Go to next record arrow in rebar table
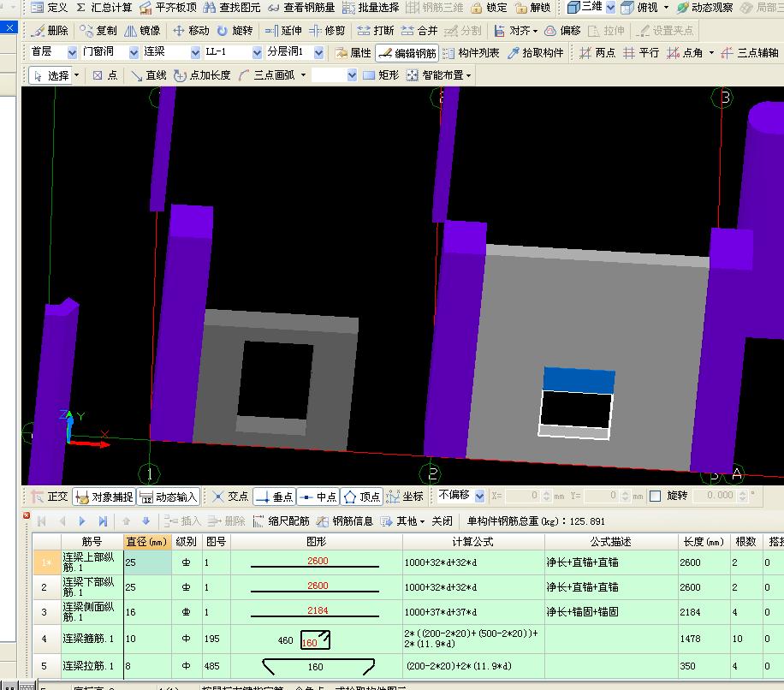Image resolution: width=784 pixels, height=690 pixels. point(82,521)
